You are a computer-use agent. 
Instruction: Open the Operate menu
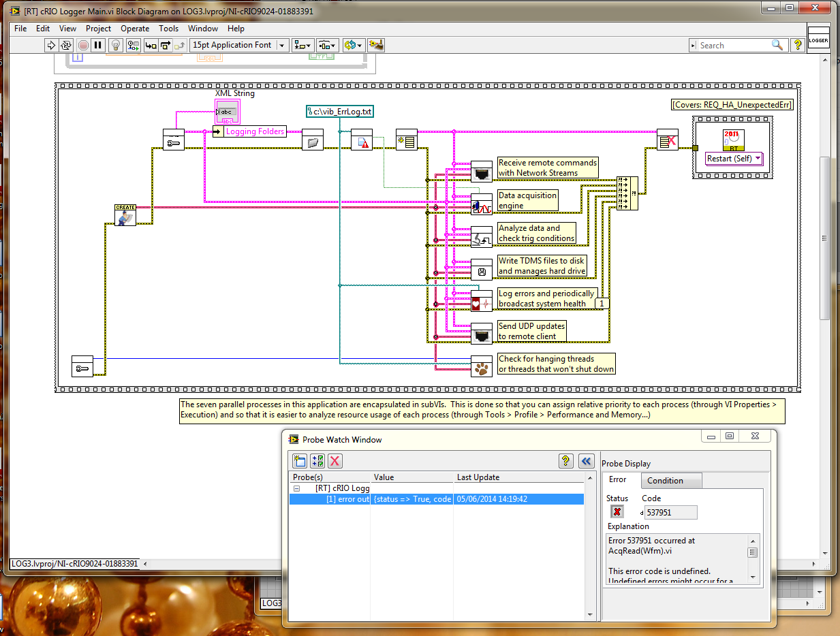135,29
